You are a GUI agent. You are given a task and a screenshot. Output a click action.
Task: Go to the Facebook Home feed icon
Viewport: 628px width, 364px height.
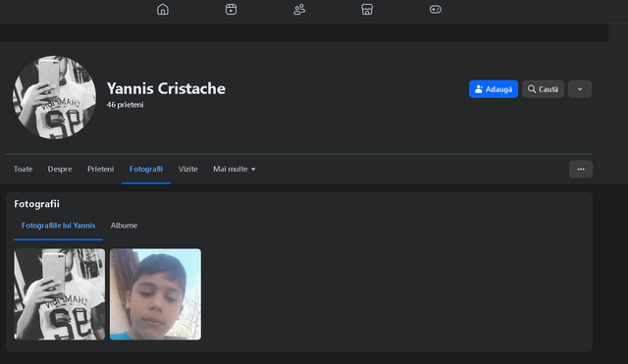(x=163, y=9)
